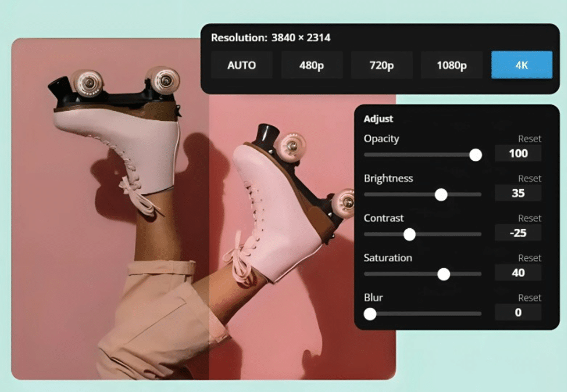Reset the Opacity value
Screen dimensions: 568x392
pos(530,139)
